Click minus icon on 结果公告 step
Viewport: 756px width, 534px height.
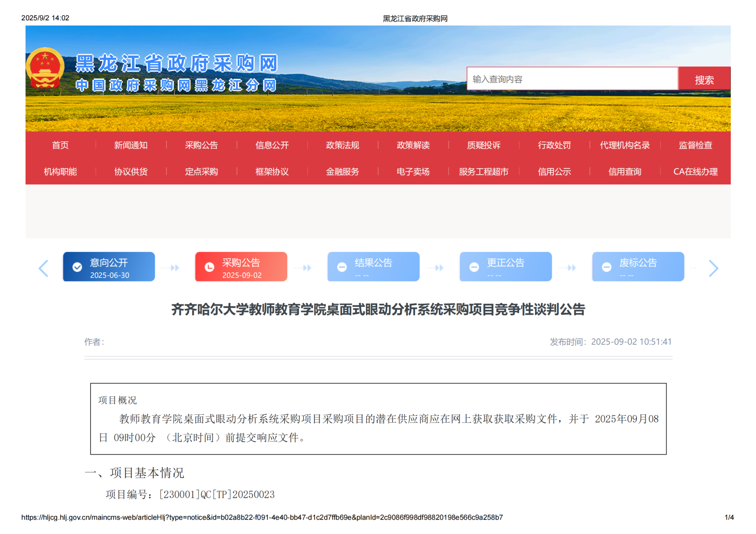342,267
